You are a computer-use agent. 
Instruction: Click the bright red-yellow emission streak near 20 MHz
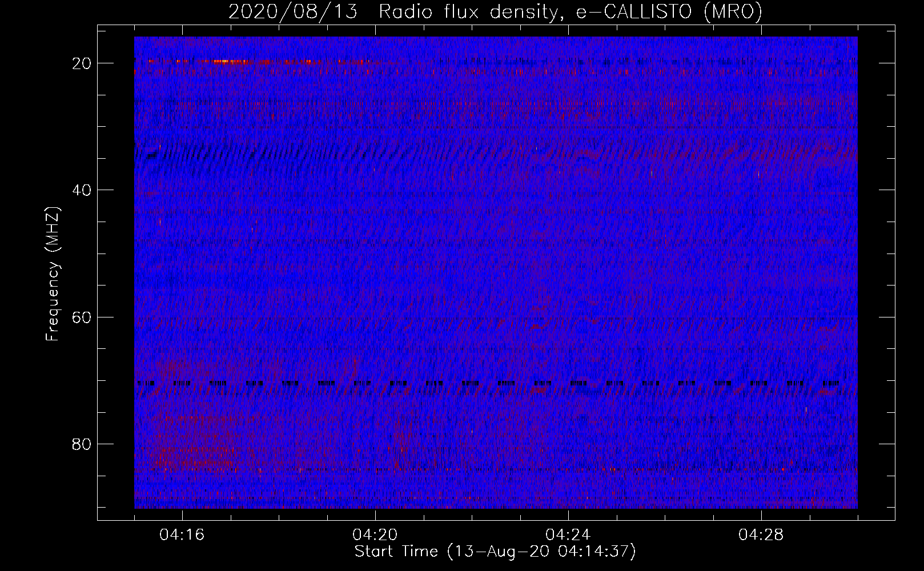pyautogui.click(x=228, y=61)
